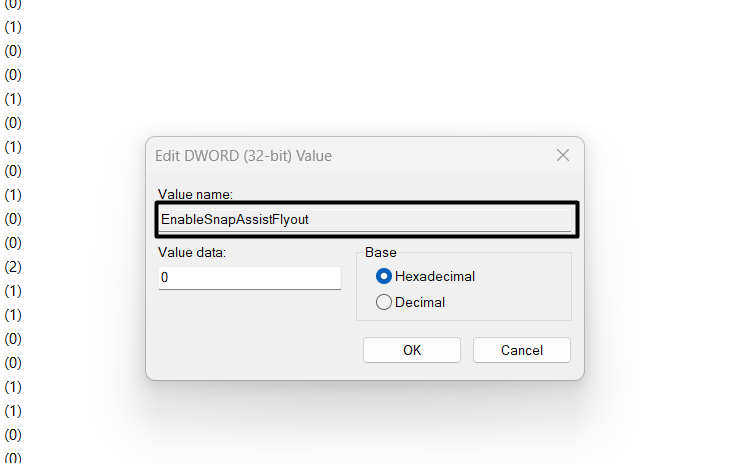
Task: Click the Value data input field
Action: 249,278
